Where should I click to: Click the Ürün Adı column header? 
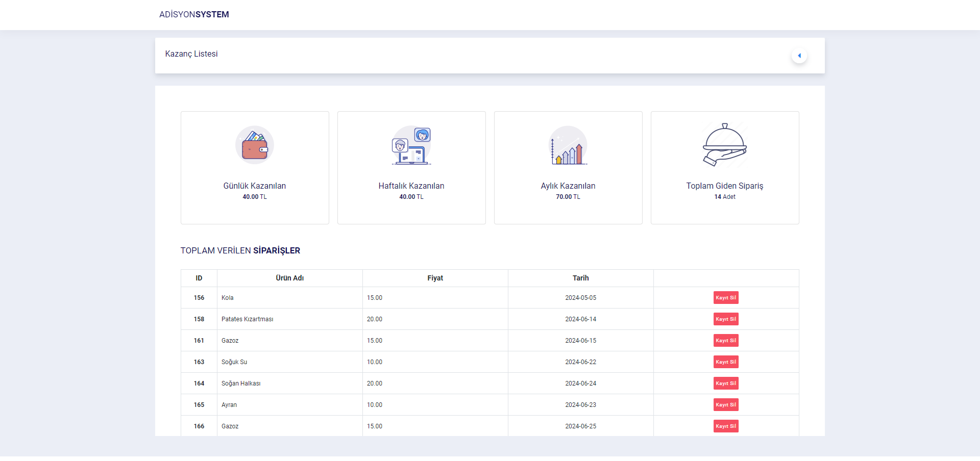pos(290,278)
